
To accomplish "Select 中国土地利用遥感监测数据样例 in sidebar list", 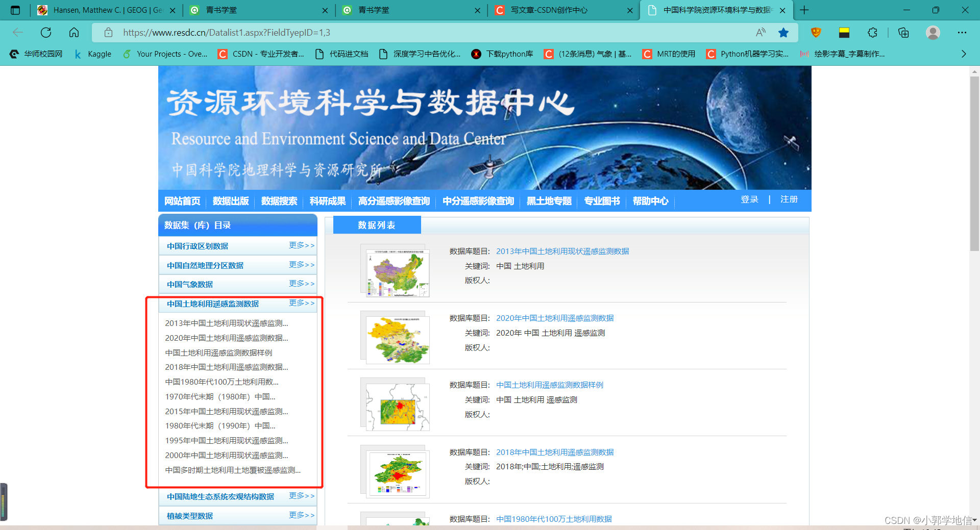I will click(x=218, y=353).
